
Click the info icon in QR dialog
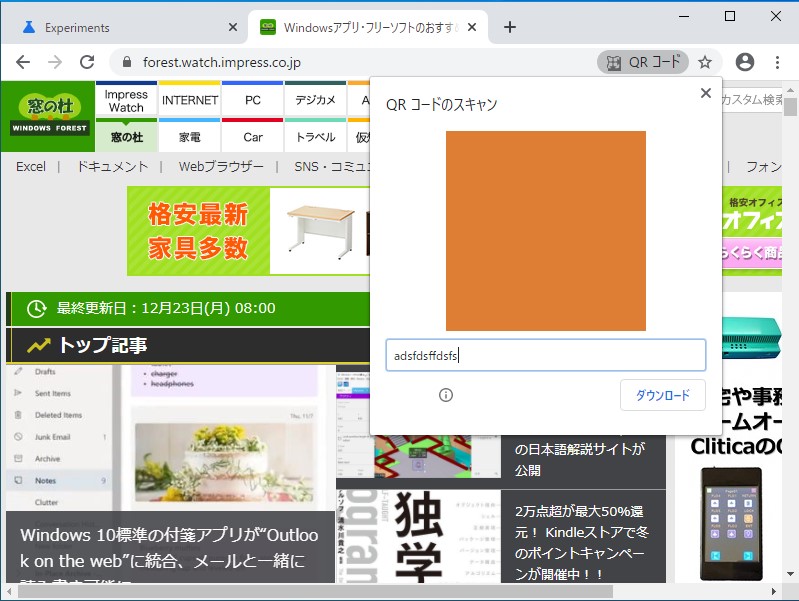446,395
